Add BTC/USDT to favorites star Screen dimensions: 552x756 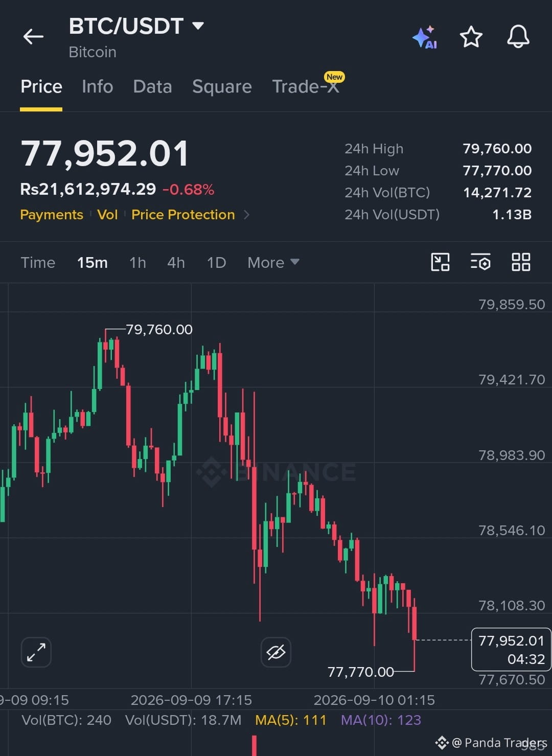tap(471, 37)
